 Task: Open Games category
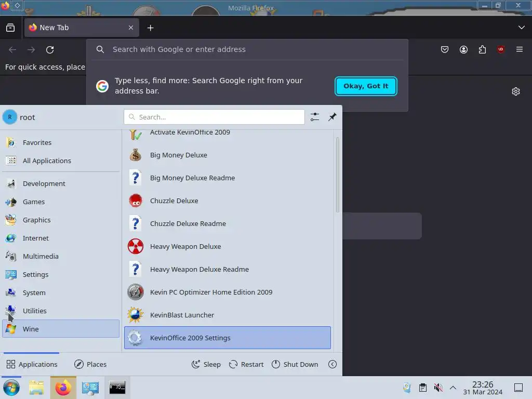pos(61,202)
